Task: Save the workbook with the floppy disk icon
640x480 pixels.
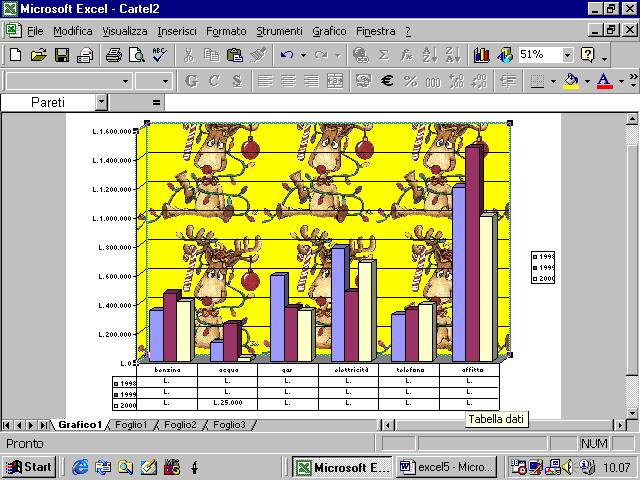Action: click(x=62, y=55)
